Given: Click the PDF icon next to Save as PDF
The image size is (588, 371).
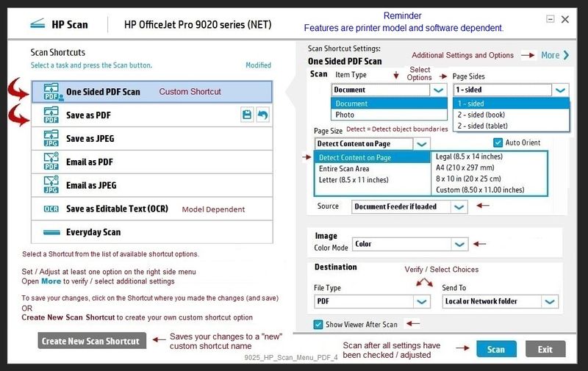Looking at the screenshot, I should coord(51,115).
